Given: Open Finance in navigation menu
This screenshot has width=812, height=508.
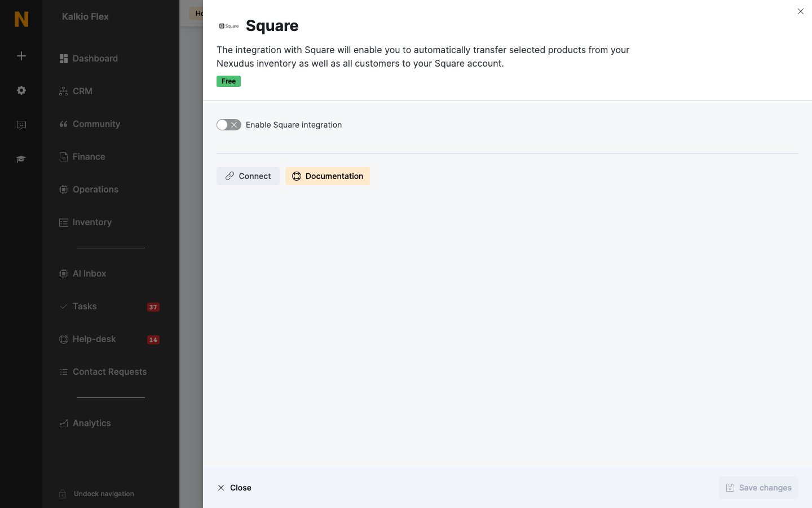Looking at the screenshot, I should (x=82, y=157).
